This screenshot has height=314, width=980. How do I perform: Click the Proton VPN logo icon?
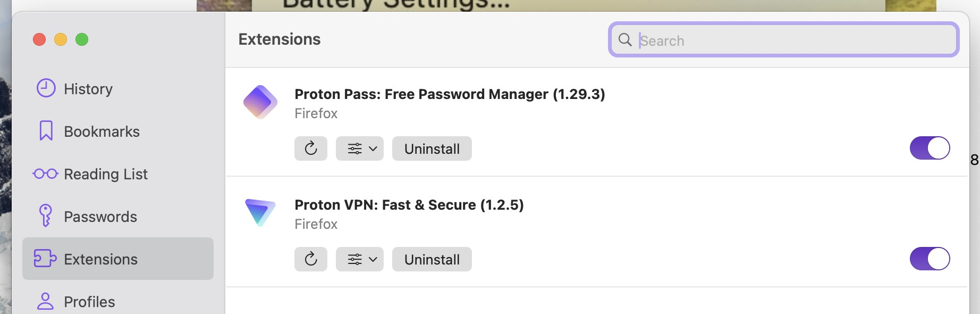pos(260,212)
